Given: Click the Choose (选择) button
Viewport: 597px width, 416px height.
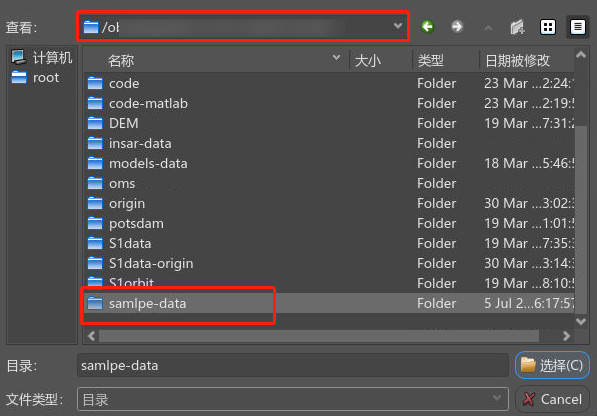Looking at the screenshot, I should click(x=552, y=365).
